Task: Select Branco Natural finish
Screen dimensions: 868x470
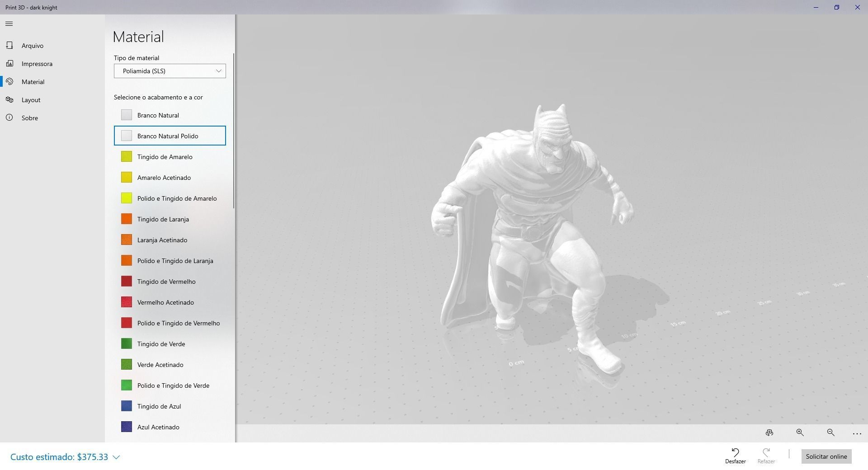Action: 170,115
